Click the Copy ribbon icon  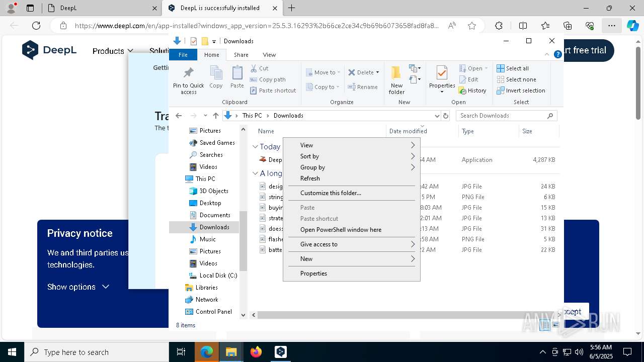tap(216, 77)
